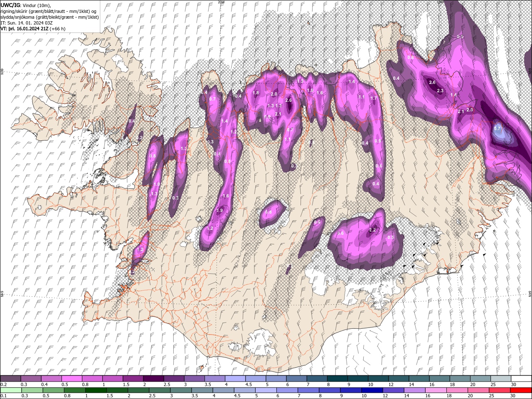This screenshot has width=532, height=399.
Task: Click the 0.2 label in the top legend
Action: [x=3, y=384]
